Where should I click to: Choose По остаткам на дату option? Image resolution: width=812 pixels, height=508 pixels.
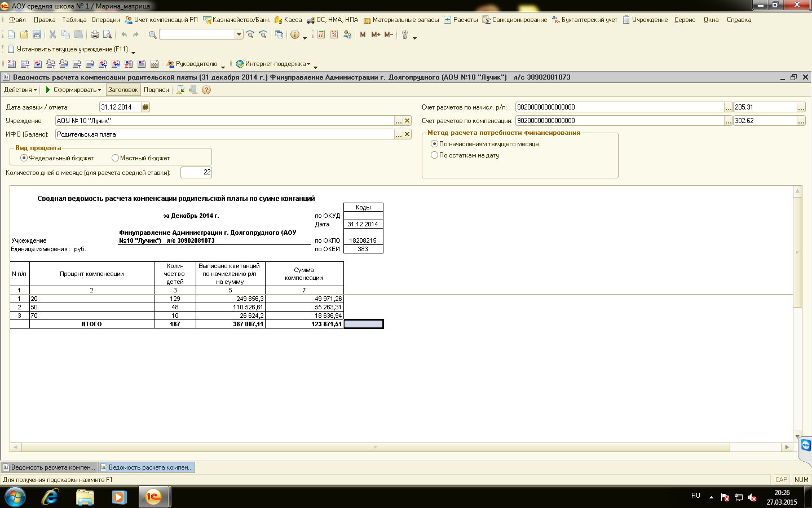click(434, 155)
